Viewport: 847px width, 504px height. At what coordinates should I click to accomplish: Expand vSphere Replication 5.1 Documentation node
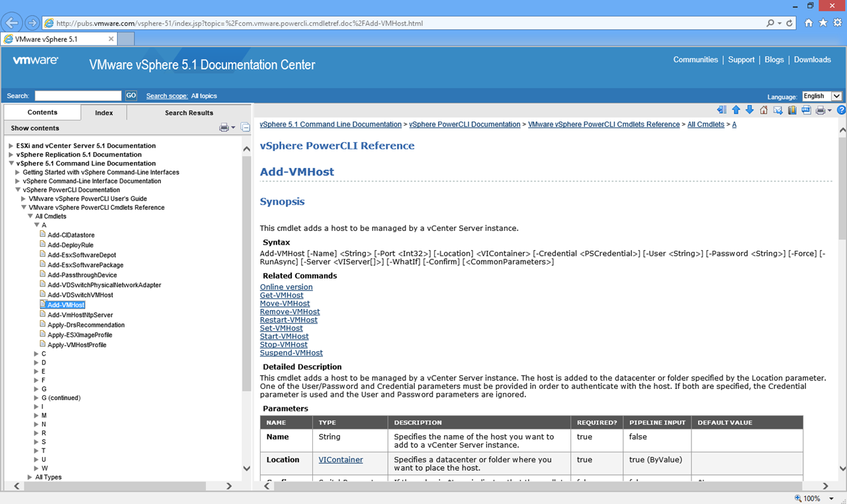click(11, 155)
